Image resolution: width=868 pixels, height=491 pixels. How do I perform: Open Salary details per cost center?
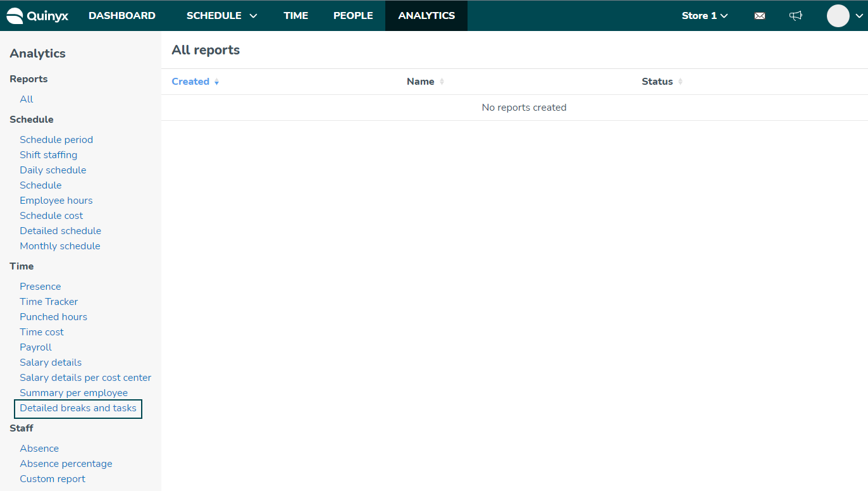tap(85, 378)
